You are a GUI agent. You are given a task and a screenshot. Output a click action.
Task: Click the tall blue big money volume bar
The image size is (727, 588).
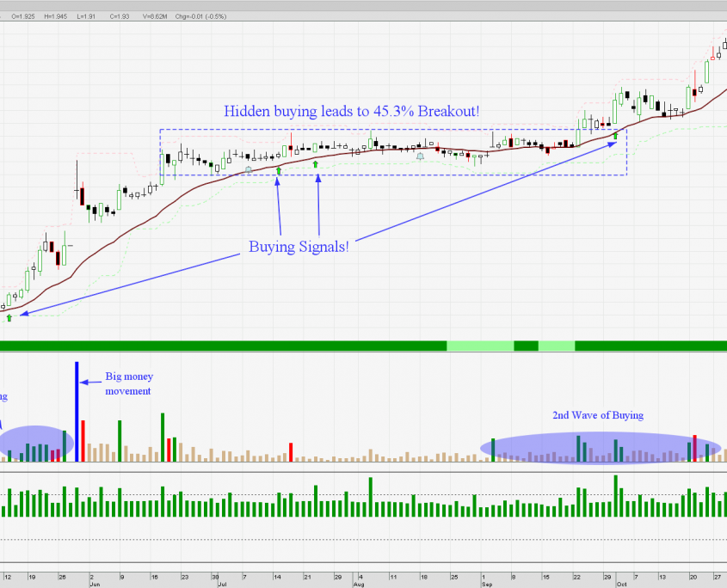click(77, 411)
